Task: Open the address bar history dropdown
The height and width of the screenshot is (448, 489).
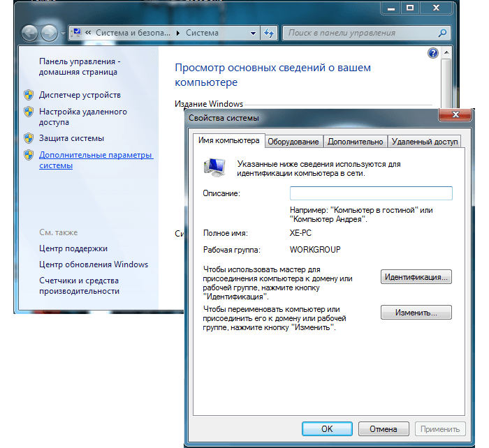Action: 253,33
